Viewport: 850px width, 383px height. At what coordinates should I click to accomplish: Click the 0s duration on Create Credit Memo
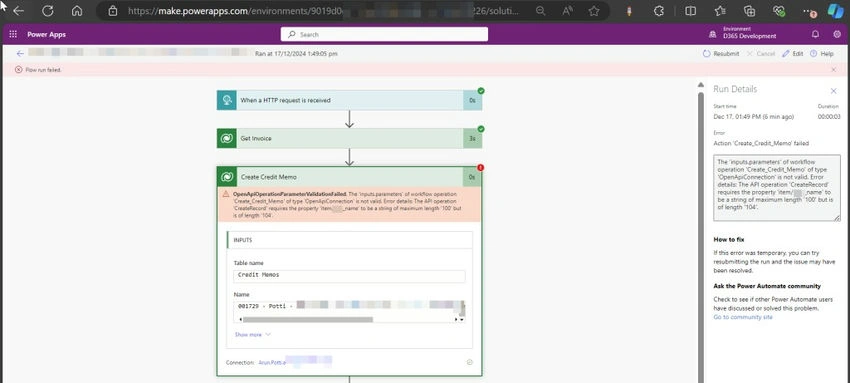point(472,177)
